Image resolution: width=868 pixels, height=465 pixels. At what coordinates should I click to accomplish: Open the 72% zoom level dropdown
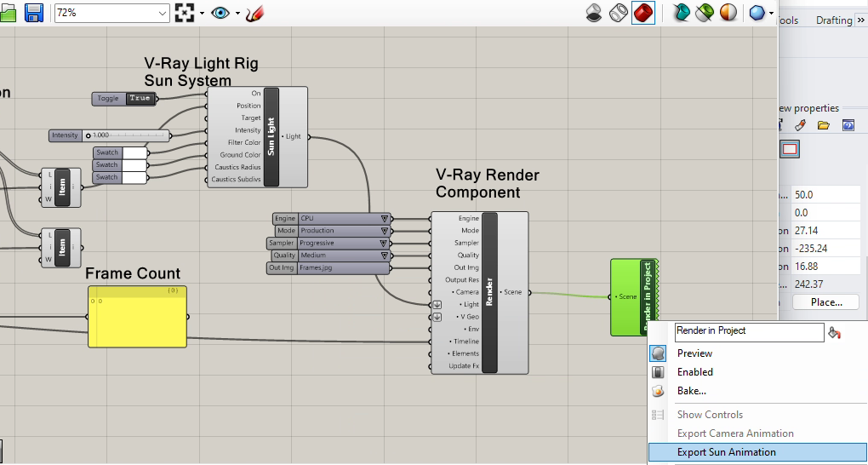163,14
